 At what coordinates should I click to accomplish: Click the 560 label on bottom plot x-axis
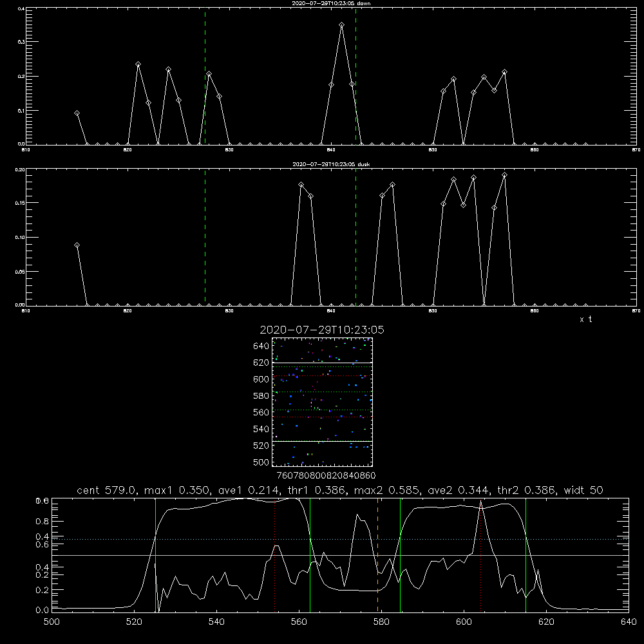(299, 622)
